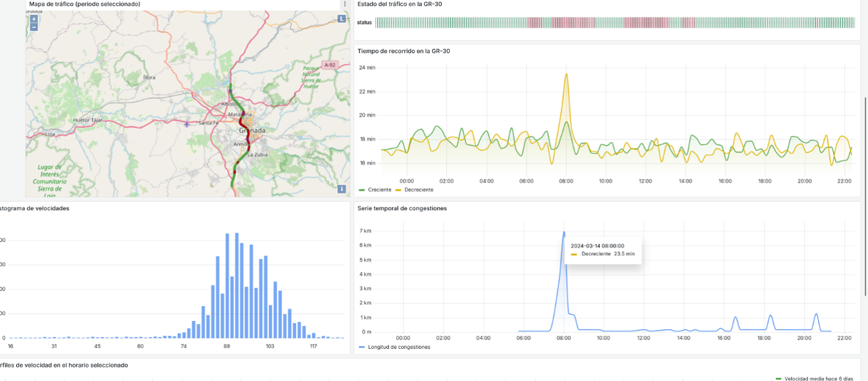Click red section of the status timeline bar
Viewport: 868px width, 381px height.
[573, 23]
